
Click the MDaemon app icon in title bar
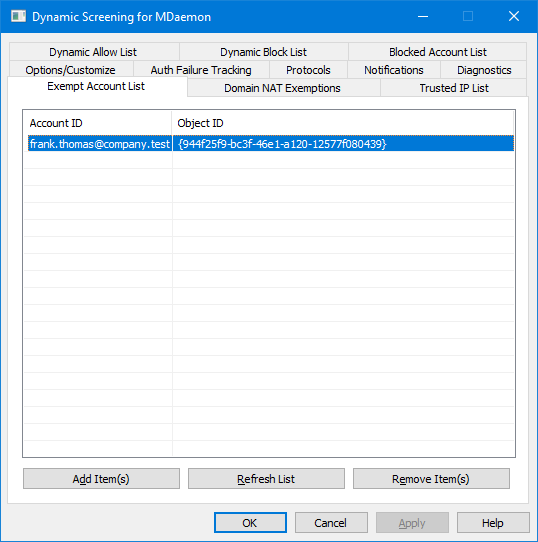[x=18, y=16]
